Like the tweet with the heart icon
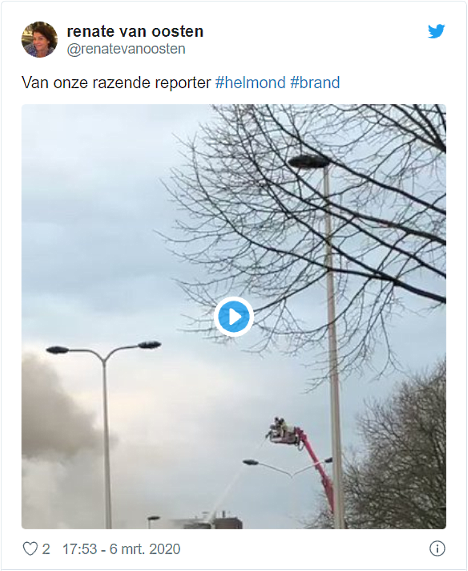 (x=30, y=548)
